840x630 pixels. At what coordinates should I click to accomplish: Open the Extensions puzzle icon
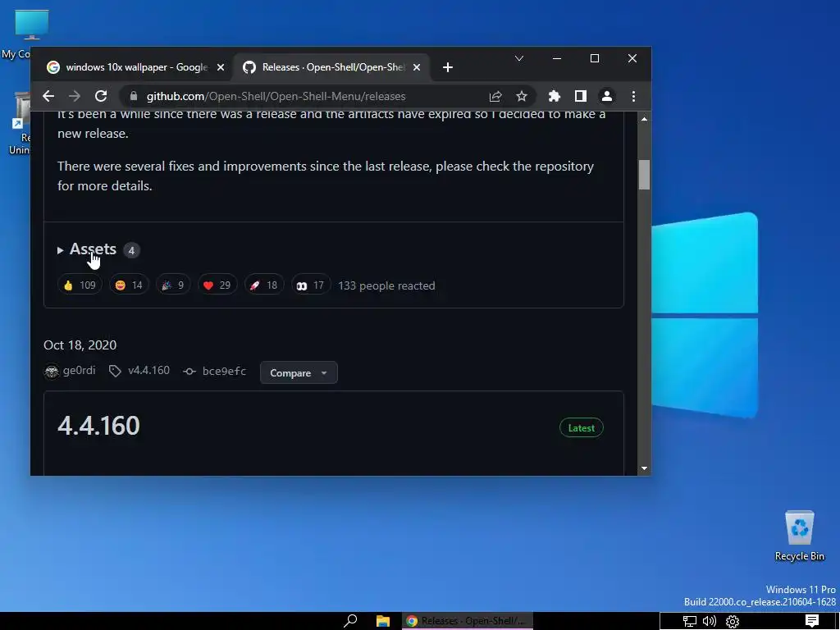(x=554, y=97)
